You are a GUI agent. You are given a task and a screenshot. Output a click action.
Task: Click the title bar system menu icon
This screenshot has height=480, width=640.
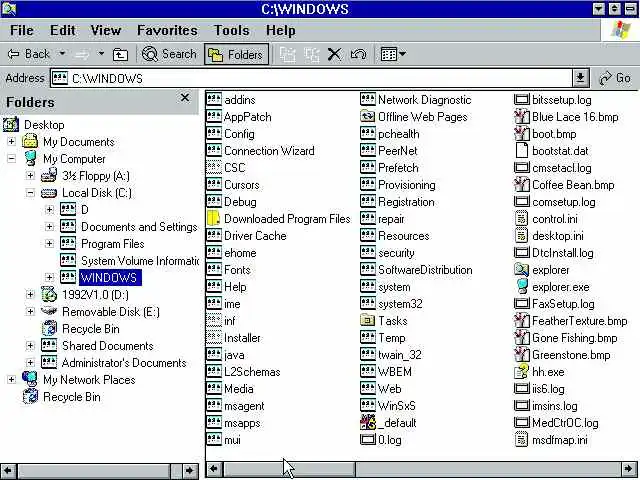click(x=9, y=9)
